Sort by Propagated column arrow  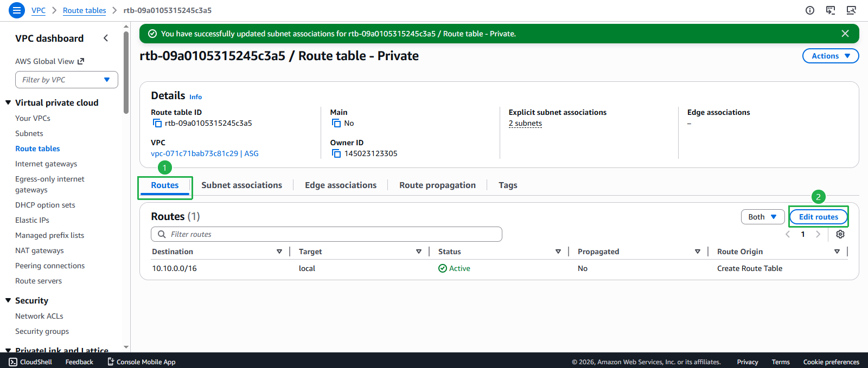[698, 251]
